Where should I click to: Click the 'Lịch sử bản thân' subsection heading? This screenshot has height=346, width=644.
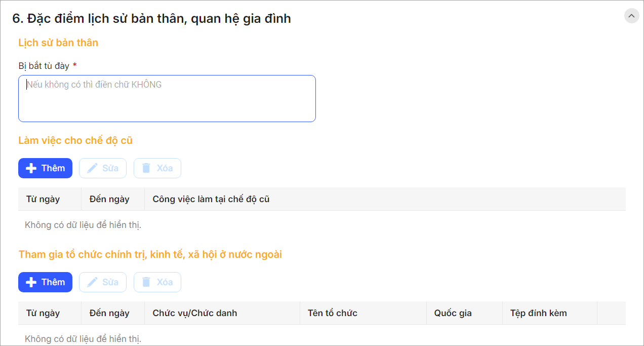tap(58, 43)
